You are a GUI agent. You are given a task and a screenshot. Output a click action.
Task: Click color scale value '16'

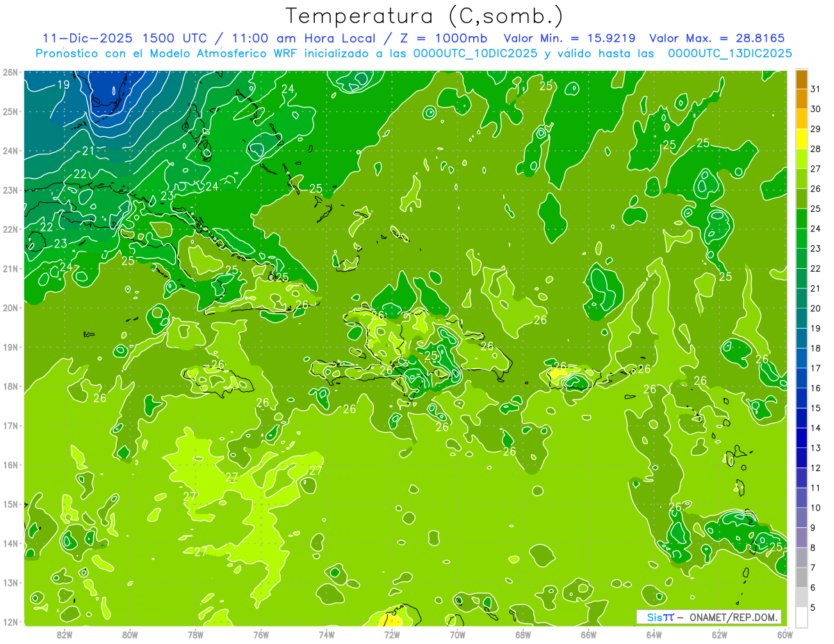point(816,388)
